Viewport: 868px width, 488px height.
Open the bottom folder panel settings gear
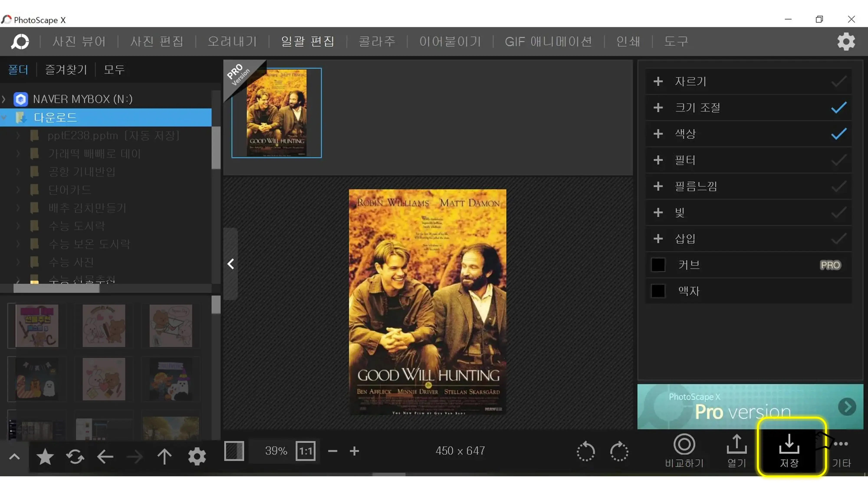click(x=197, y=457)
